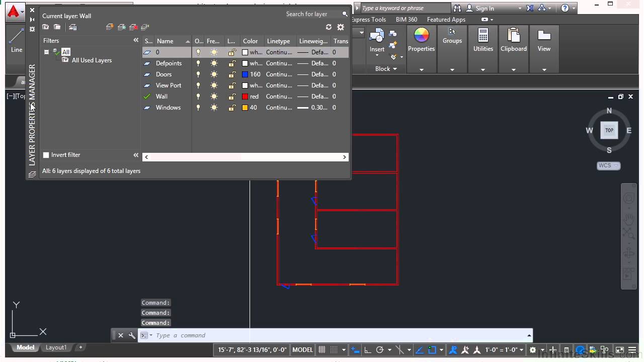Create a new layer icon
Screen dimensions: 644x362
tap(110, 27)
